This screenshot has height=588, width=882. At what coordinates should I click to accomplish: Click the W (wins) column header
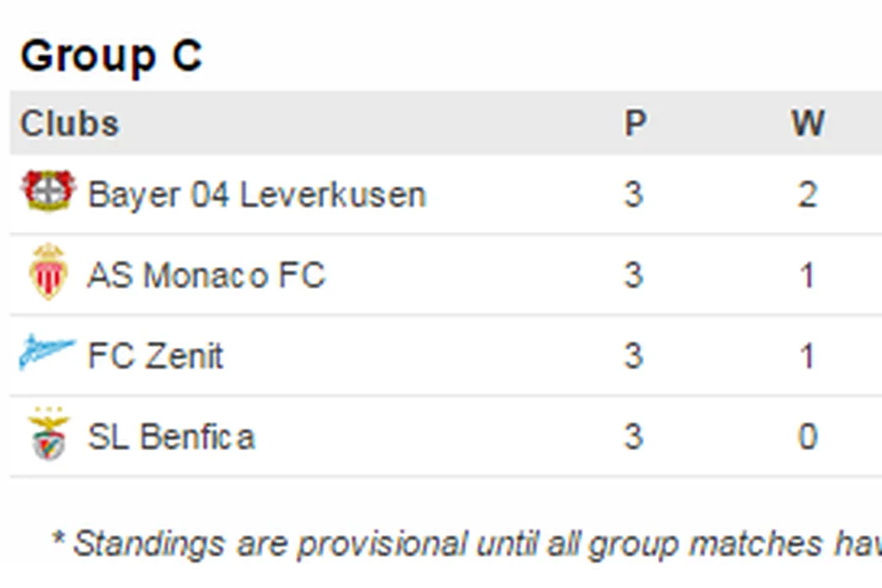pos(807,123)
